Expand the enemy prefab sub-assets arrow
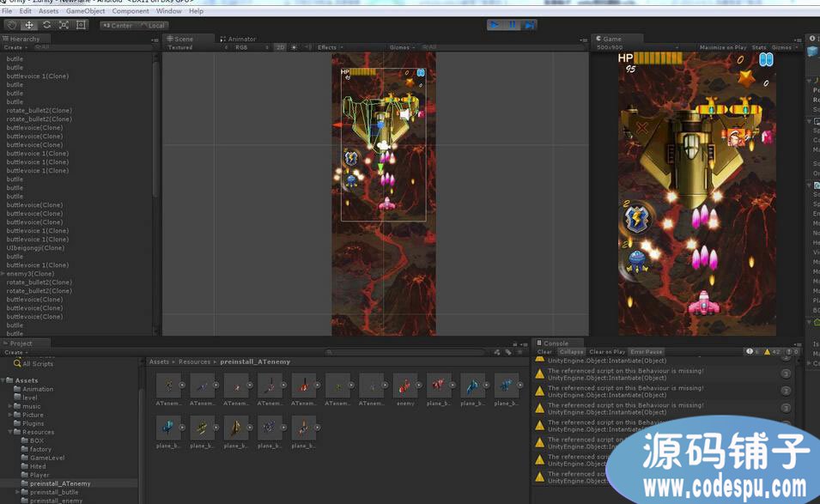The width and height of the screenshot is (820, 504). click(418, 386)
